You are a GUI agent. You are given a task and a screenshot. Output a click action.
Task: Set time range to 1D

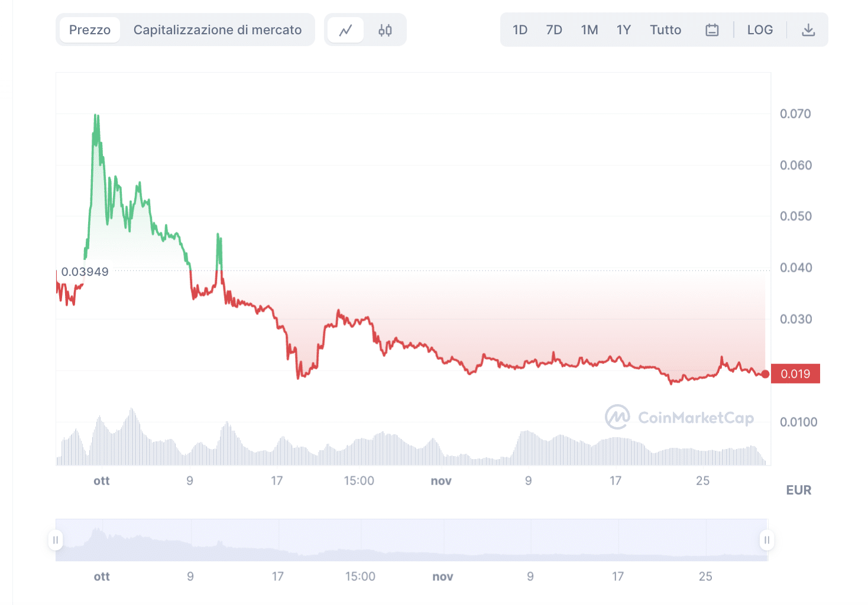pyautogui.click(x=520, y=30)
